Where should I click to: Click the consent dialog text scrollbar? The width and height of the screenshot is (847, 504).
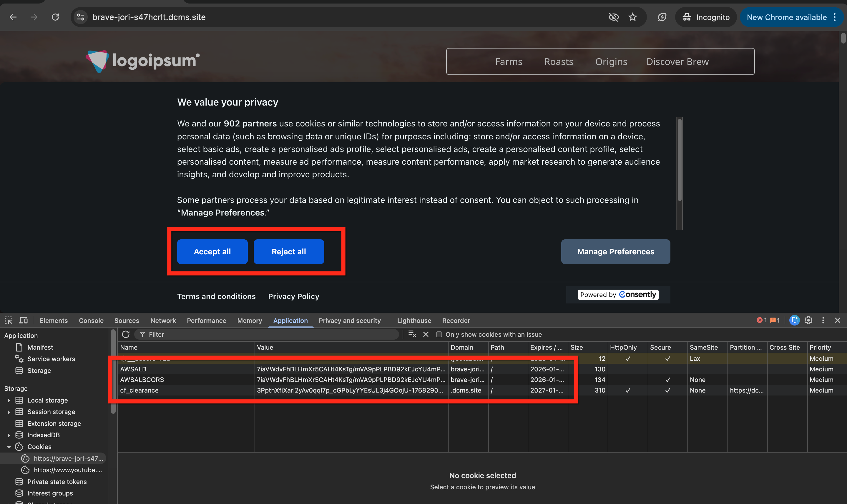680,160
